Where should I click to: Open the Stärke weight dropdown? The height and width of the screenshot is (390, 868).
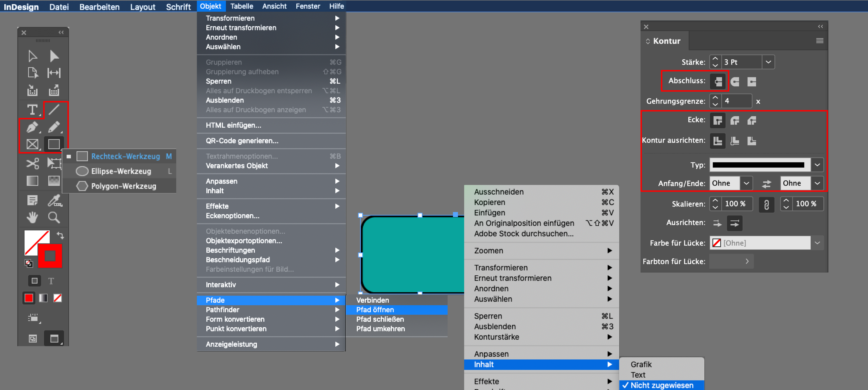click(768, 62)
